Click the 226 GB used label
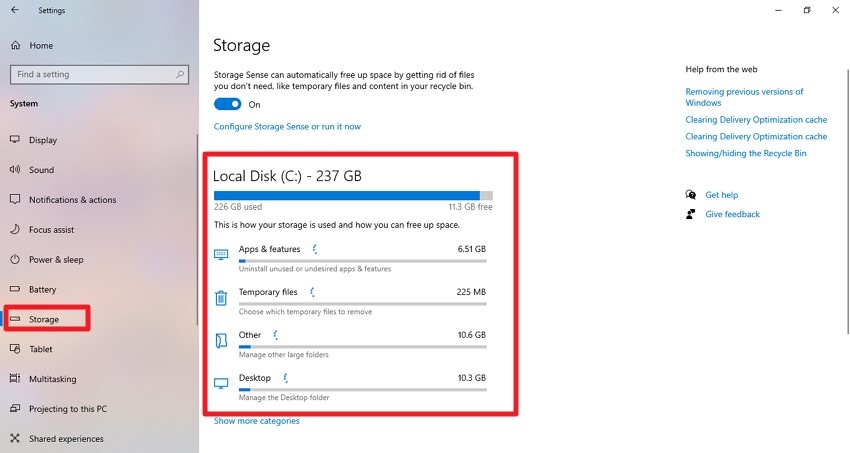This screenshot has height=453, width=850. click(238, 206)
